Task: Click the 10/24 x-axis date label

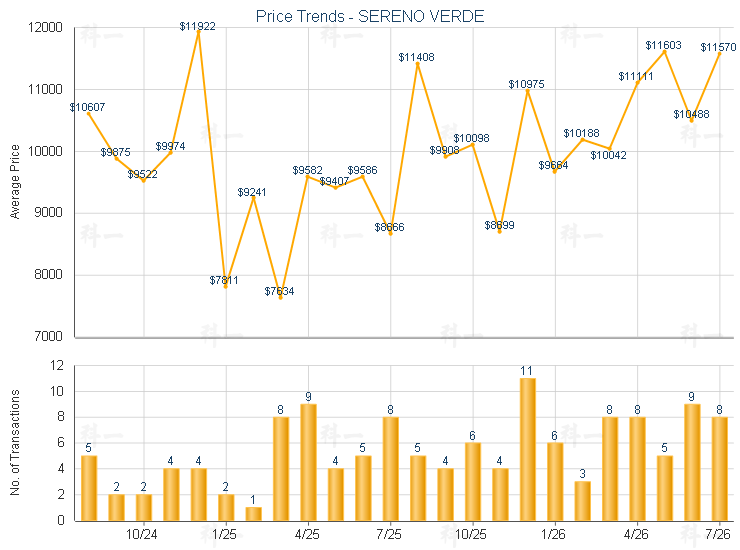Action: [x=142, y=534]
